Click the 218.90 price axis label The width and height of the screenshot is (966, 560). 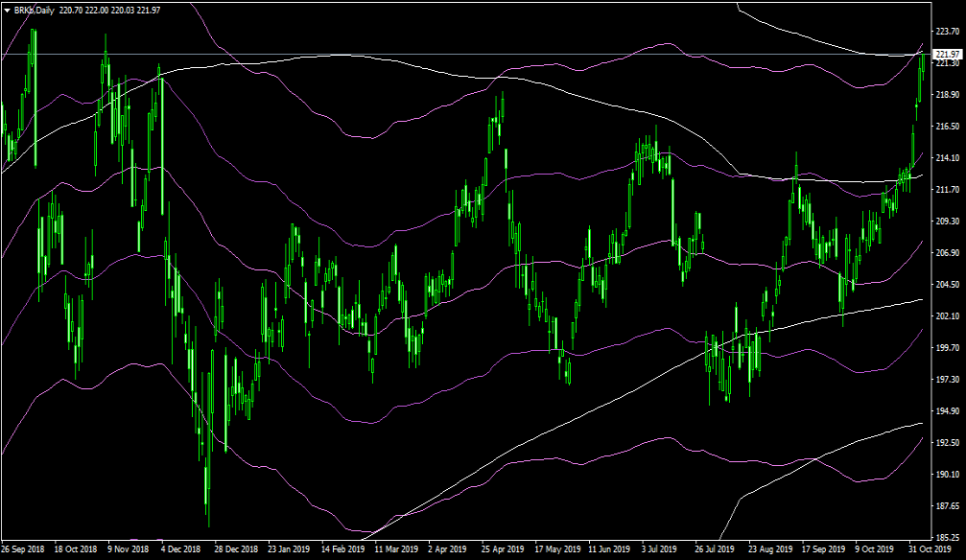(x=948, y=95)
